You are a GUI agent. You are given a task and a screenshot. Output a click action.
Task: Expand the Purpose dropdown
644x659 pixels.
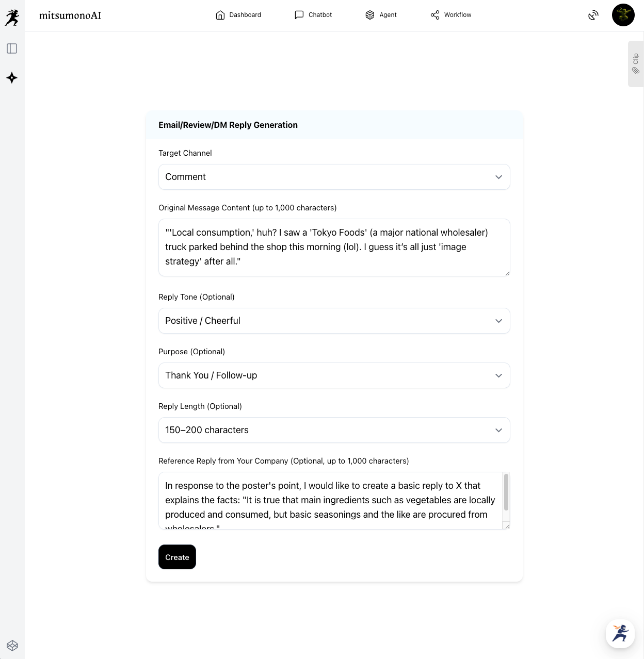(x=334, y=375)
